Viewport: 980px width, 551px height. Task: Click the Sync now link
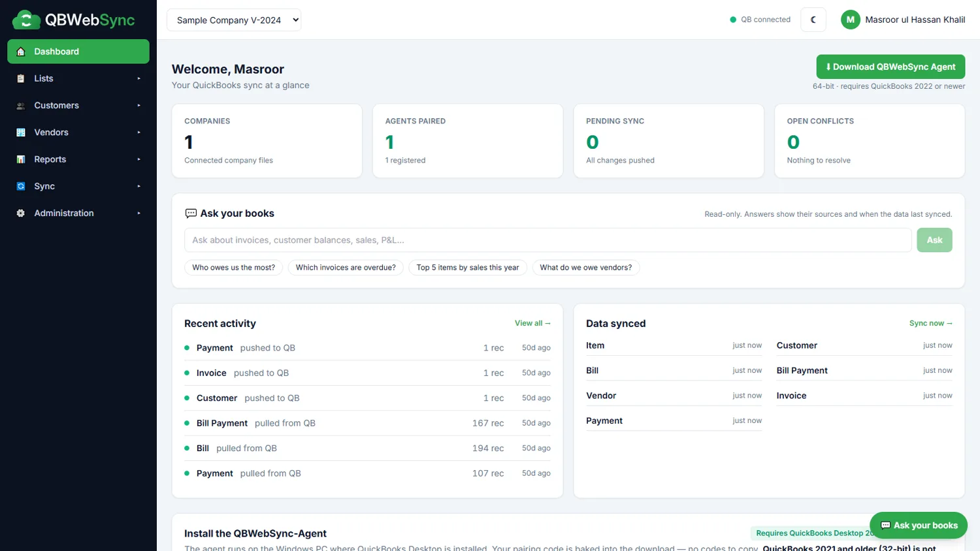tap(930, 323)
